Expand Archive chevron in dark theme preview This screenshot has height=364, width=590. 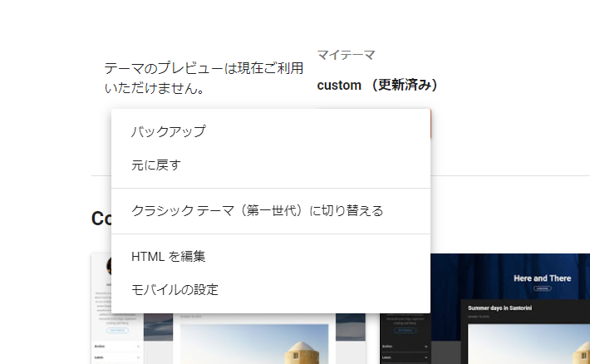[426, 347]
